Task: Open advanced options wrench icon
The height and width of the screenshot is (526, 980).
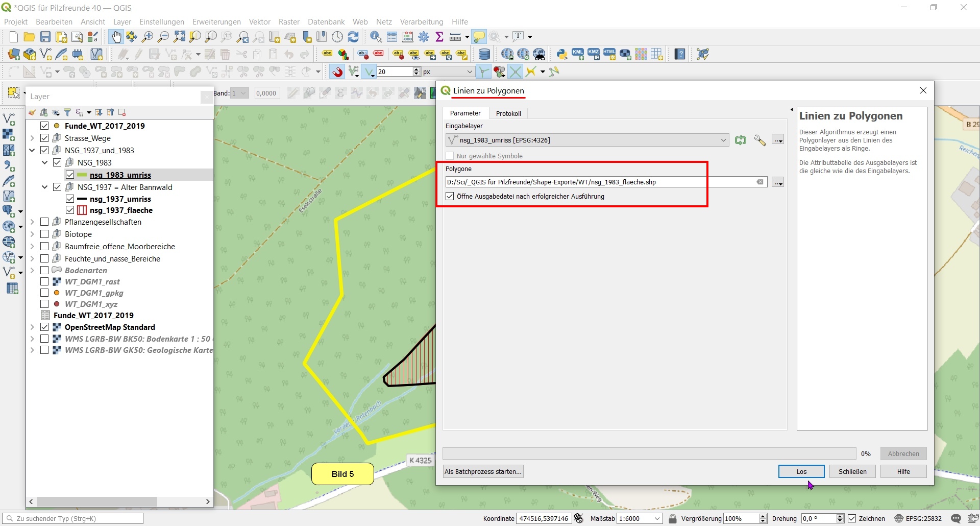Action: point(759,140)
